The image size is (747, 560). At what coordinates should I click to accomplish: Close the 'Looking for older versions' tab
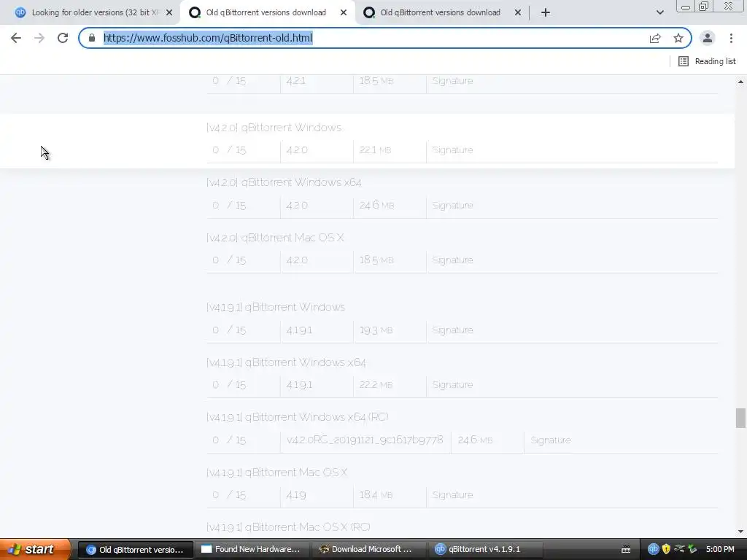click(x=169, y=12)
